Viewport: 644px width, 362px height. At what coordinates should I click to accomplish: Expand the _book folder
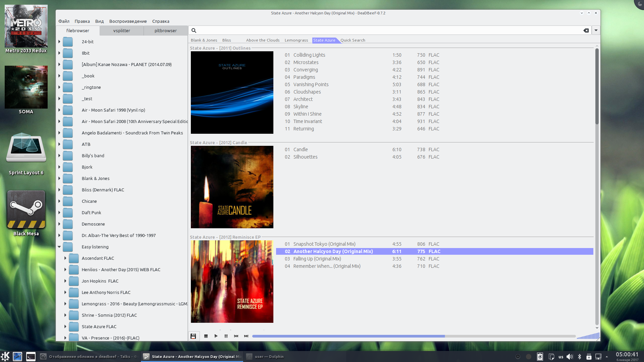pos(59,76)
